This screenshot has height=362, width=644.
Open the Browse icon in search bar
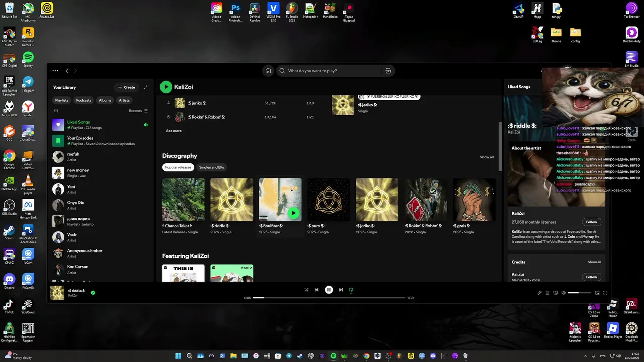(x=388, y=71)
